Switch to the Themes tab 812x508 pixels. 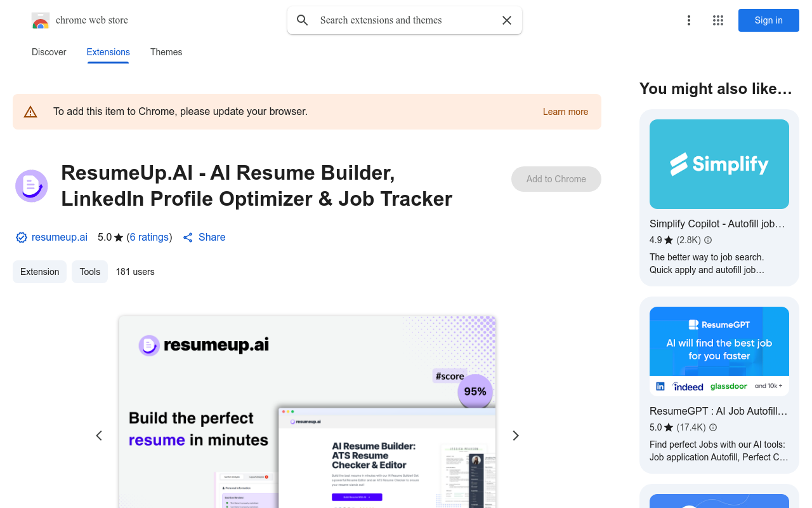166,52
